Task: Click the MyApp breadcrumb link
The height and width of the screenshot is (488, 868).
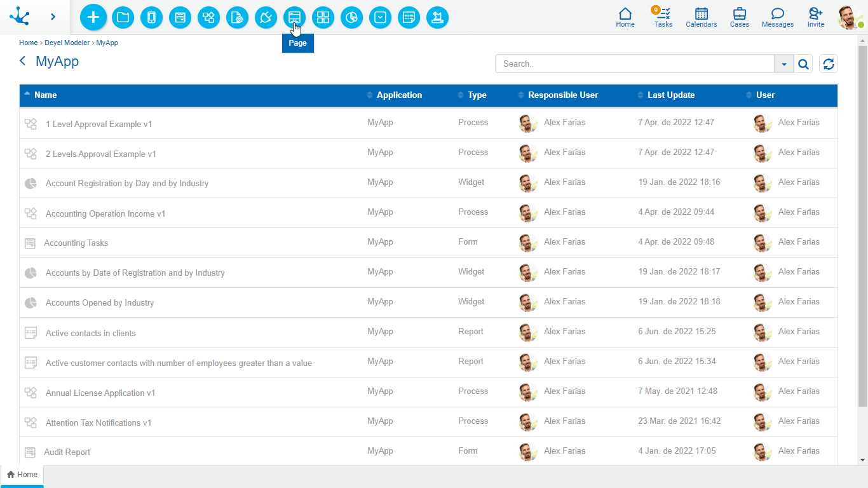Action: [x=107, y=43]
